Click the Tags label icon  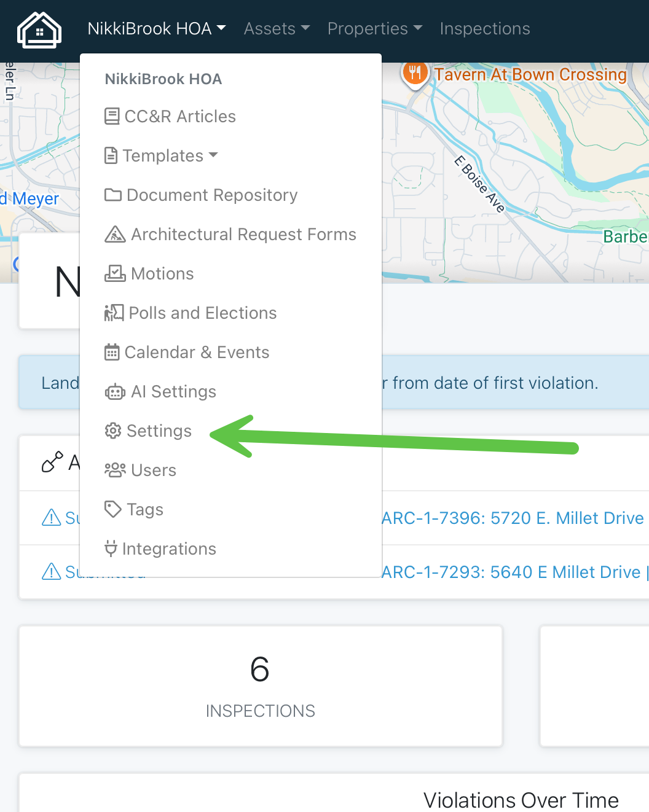coord(113,509)
